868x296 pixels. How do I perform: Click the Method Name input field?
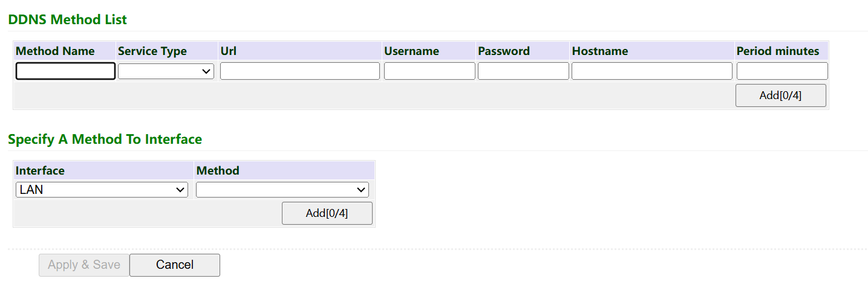(x=65, y=71)
